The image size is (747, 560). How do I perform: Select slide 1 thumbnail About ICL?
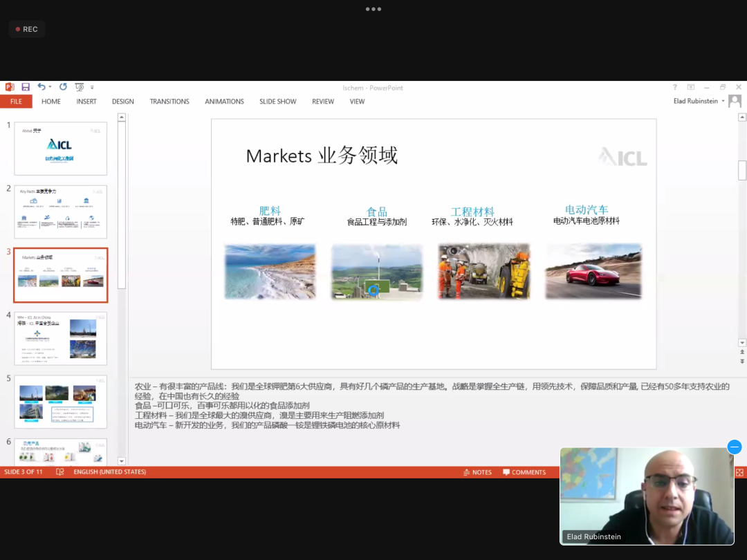point(60,149)
